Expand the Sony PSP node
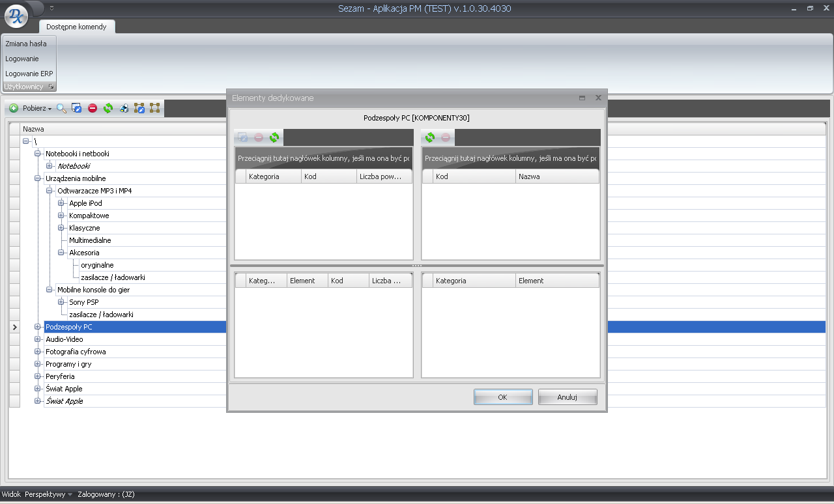 [x=61, y=302]
